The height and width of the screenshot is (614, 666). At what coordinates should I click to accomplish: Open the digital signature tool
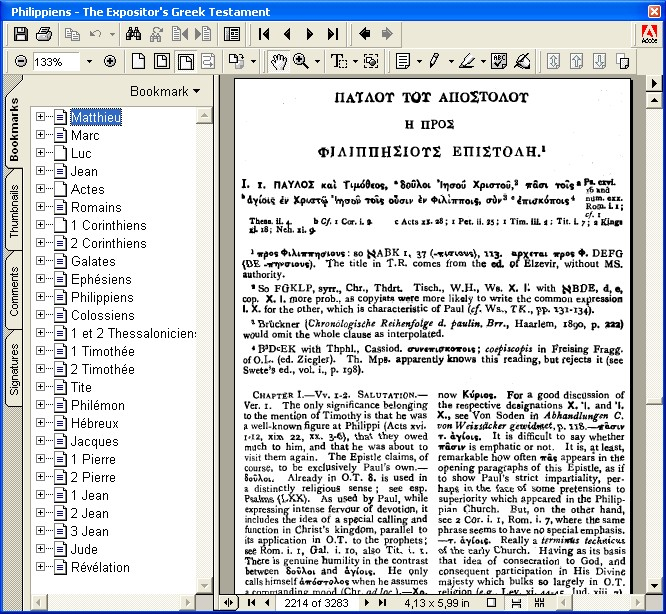(522, 62)
